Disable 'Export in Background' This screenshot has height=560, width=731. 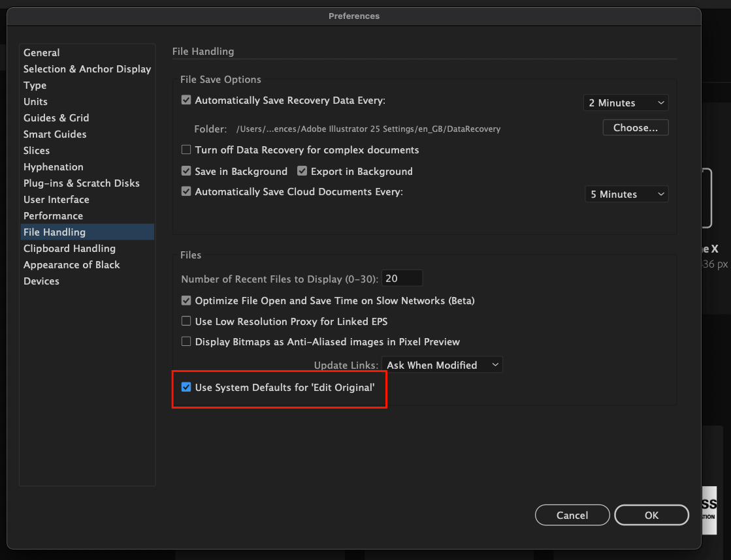pos(302,171)
